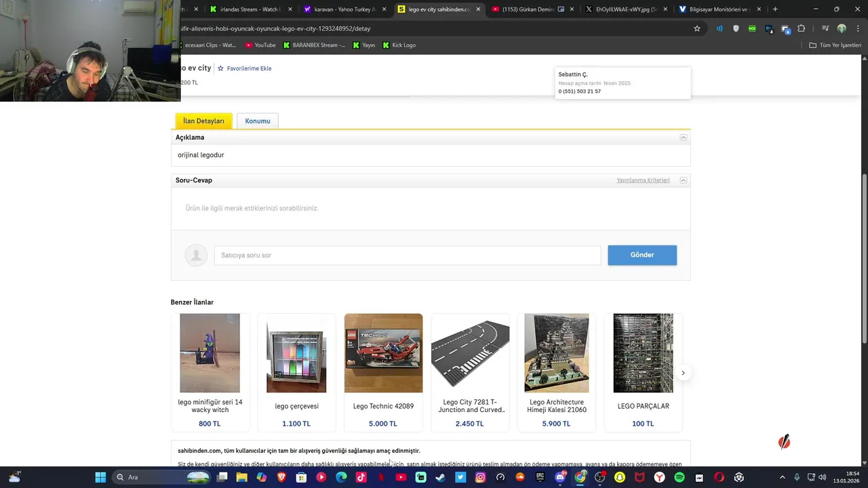This screenshot has height=488, width=868.
Task: Switch to Gürkan Demir YouTube tab
Action: (532, 9)
